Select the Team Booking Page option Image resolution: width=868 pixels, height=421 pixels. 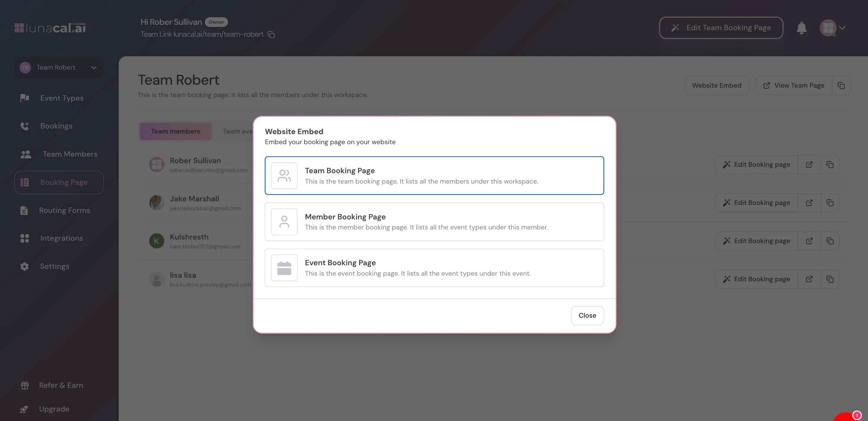click(x=434, y=176)
